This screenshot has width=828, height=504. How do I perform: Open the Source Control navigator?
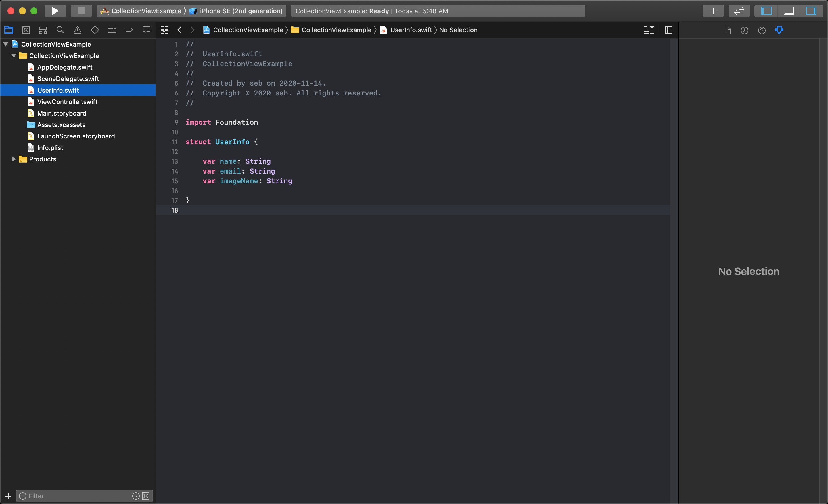(x=26, y=30)
